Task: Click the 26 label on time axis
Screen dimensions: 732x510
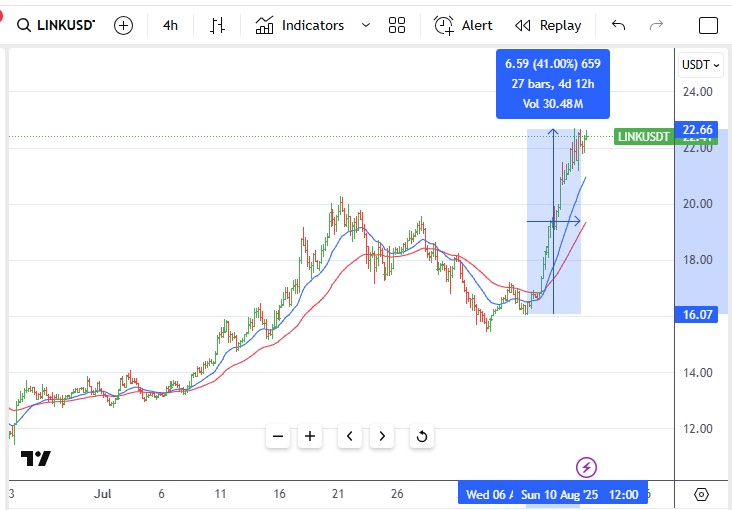Action: (x=397, y=494)
